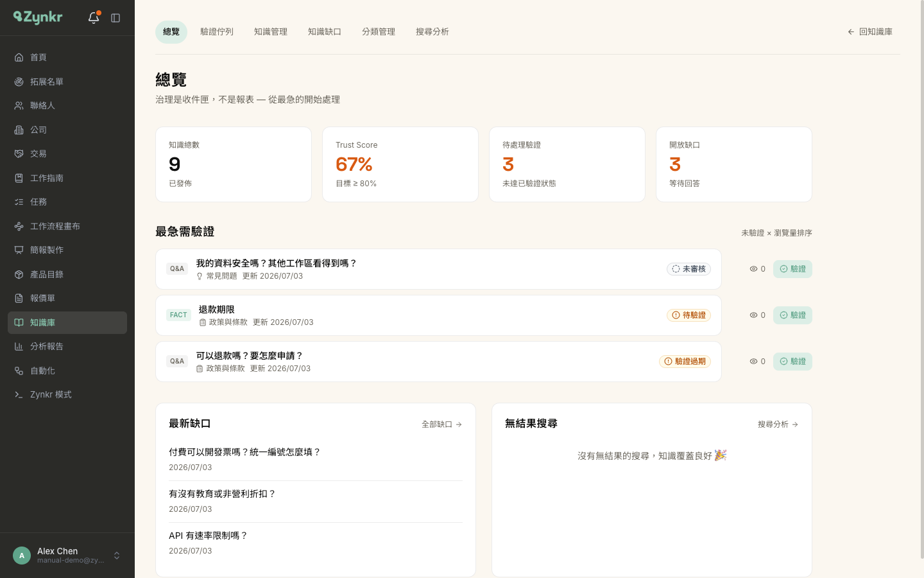This screenshot has height=578, width=924.
Task: Verify the 退款期限 fact
Action: [792, 315]
